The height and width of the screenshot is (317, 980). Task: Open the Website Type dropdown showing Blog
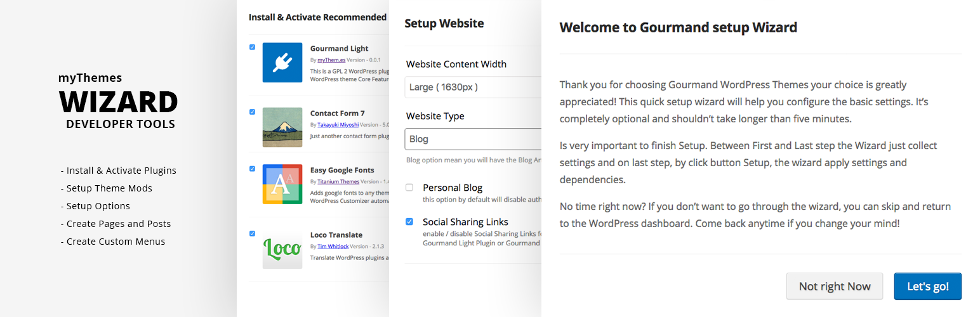point(473,139)
